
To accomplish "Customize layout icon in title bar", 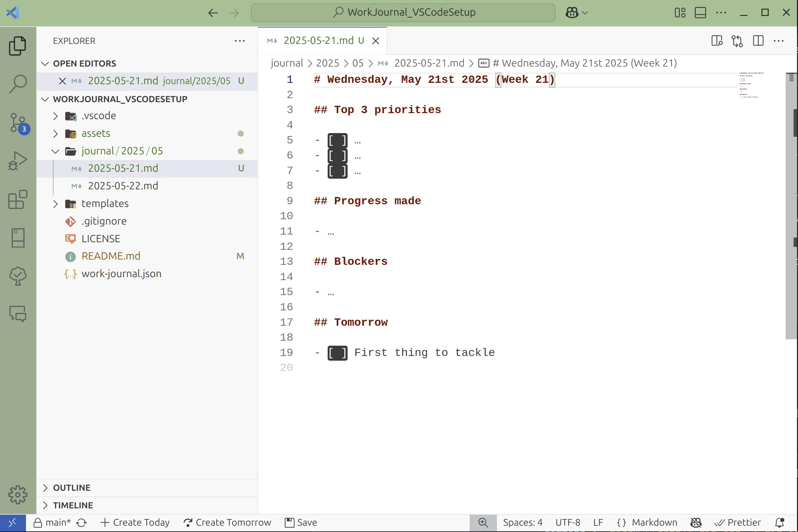I will (680, 13).
